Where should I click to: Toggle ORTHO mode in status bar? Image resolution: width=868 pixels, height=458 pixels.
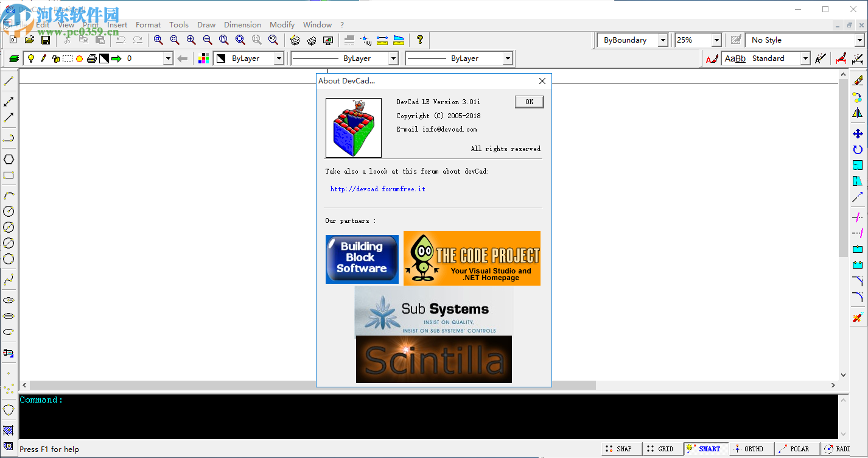(x=751, y=449)
